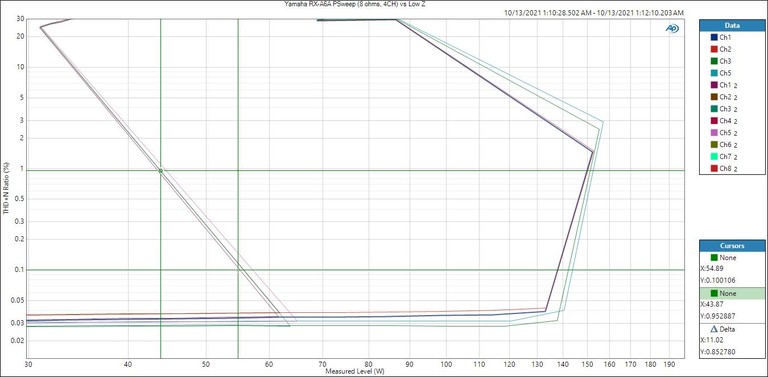Screen dimensions: 768x377
Task: Click the Ch1 label in Data legend
Action: pyautogui.click(x=725, y=37)
